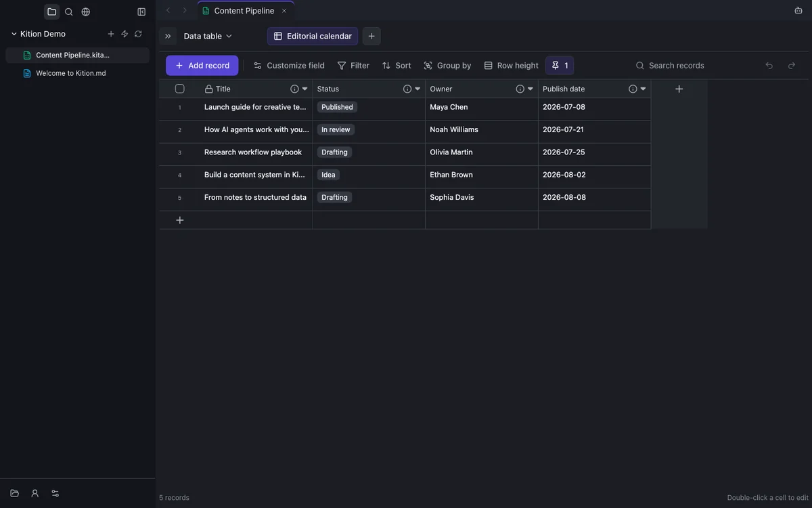Refresh the Kition Demo workspace
This screenshot has width=812, height=508.
(x=138, y=34)
